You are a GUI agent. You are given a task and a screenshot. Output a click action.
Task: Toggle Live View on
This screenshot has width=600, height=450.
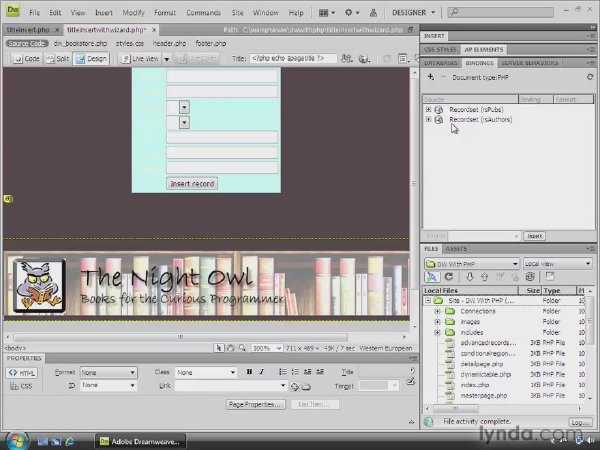point(140,59)
